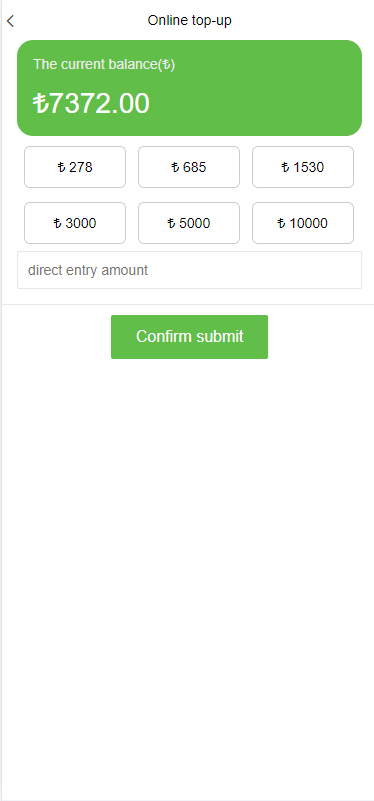Click the lira icon in the 5000 option
This screenshot has height=801, width=374.
[172, 224]
